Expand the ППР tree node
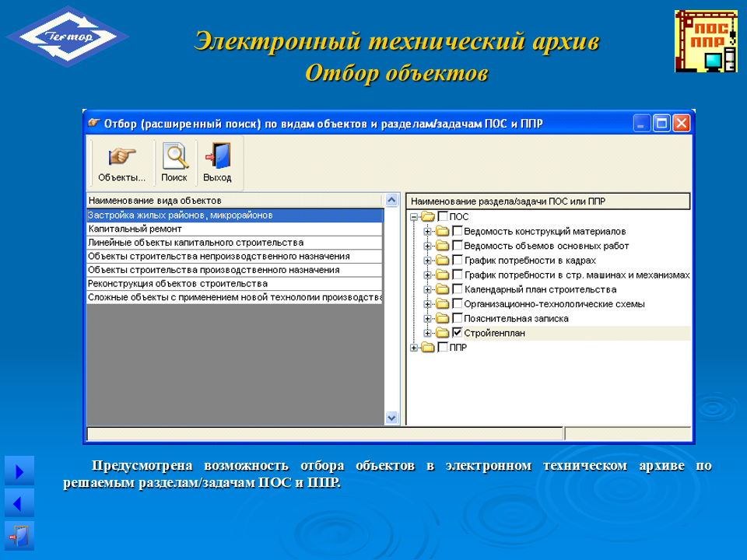The width and height of the screenshot is (747, 560). (413, 348)
